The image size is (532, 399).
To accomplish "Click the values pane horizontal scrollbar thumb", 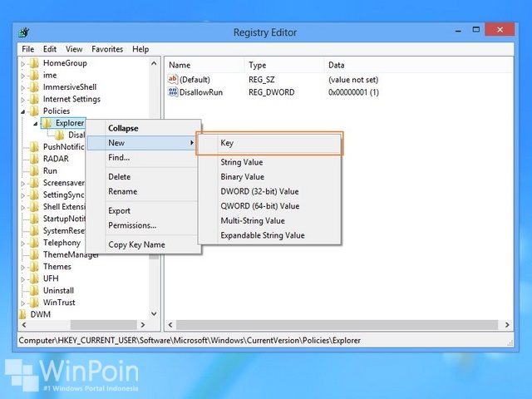I will 337,325.
